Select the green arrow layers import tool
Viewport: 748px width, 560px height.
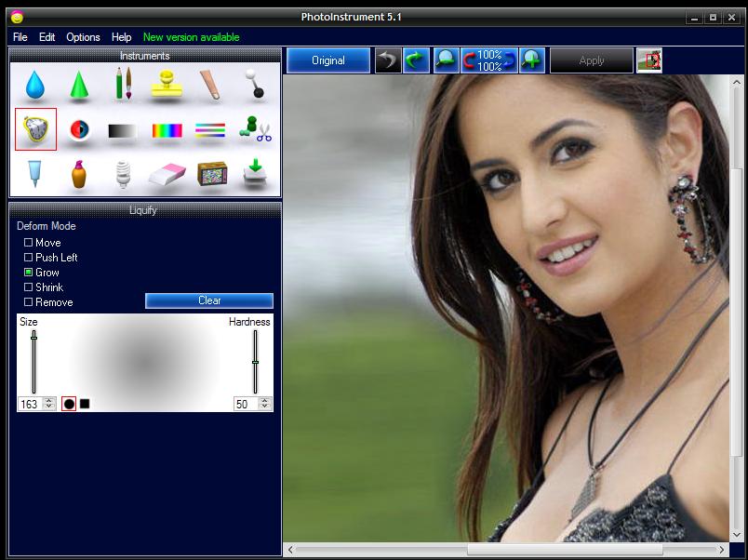tap(255, 173)
